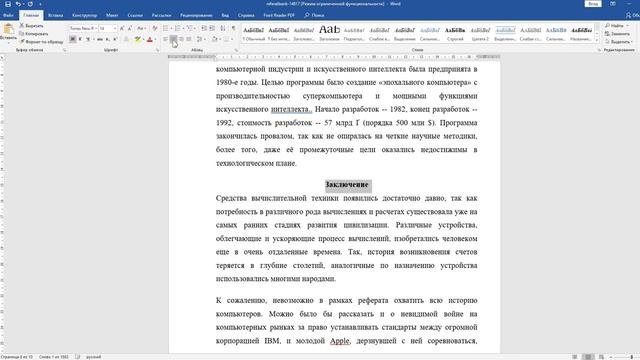Switch to the Ссылки tab
Image resolution: width=640 pixels, height=360 pixels.
coord(135,15)
